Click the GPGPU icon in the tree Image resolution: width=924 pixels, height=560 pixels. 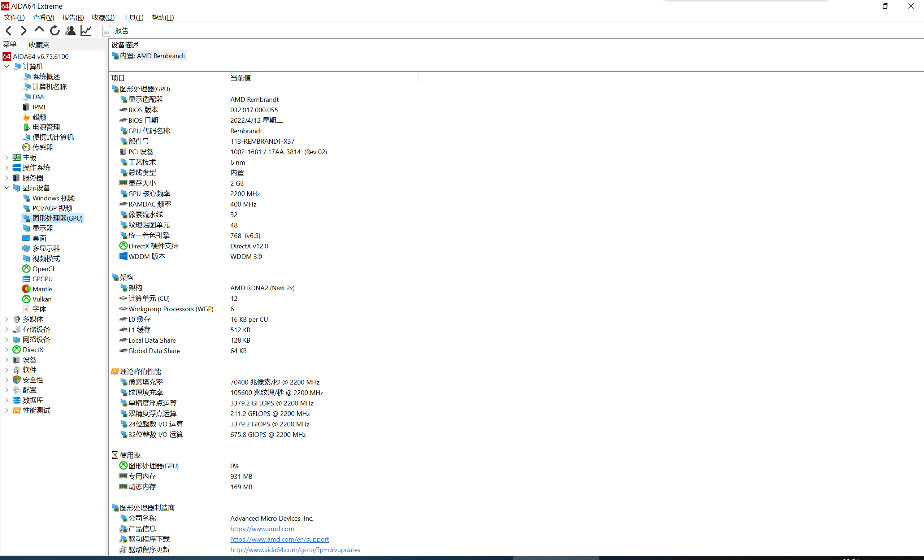(x=26, y=279)
